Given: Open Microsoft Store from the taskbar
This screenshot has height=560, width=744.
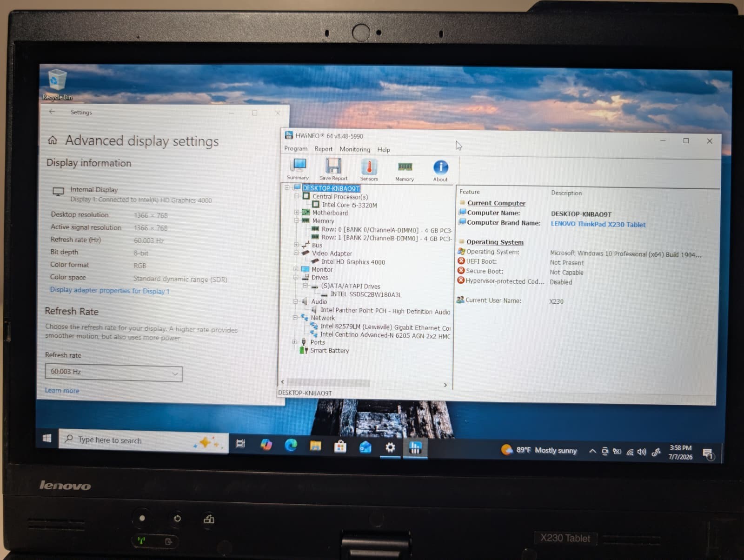Looking at the screenshot, I should 340,447.
